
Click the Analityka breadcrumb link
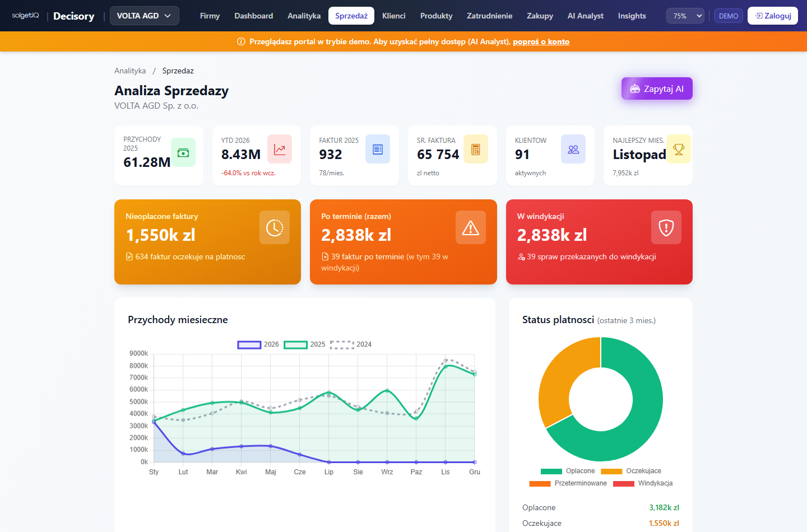[130, 71]
